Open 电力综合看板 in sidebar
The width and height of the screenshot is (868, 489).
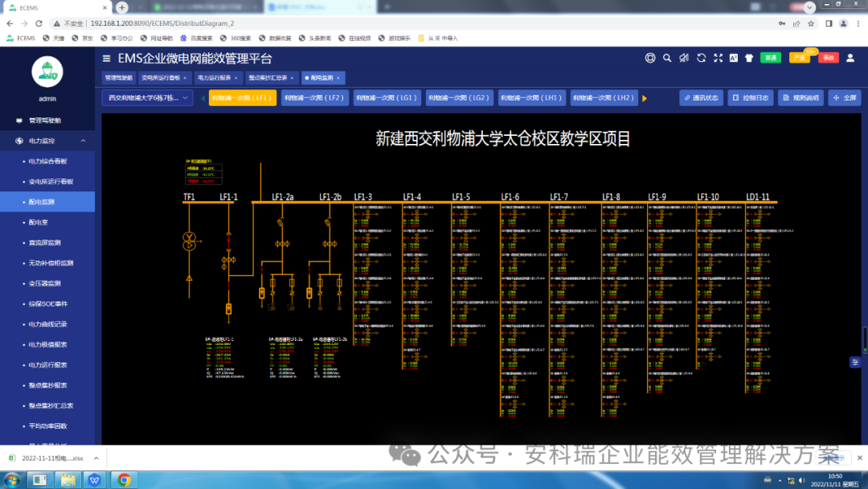(x=47, y=161)
